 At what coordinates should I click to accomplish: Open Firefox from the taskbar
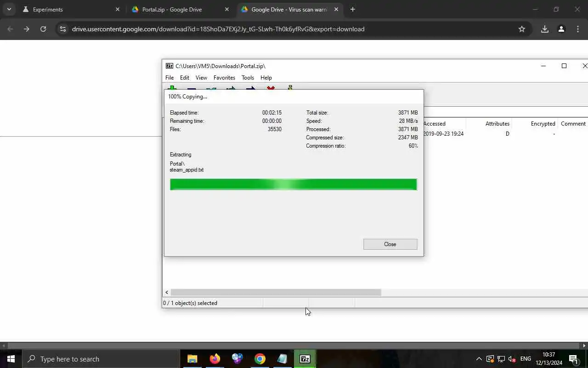[215, 359]
